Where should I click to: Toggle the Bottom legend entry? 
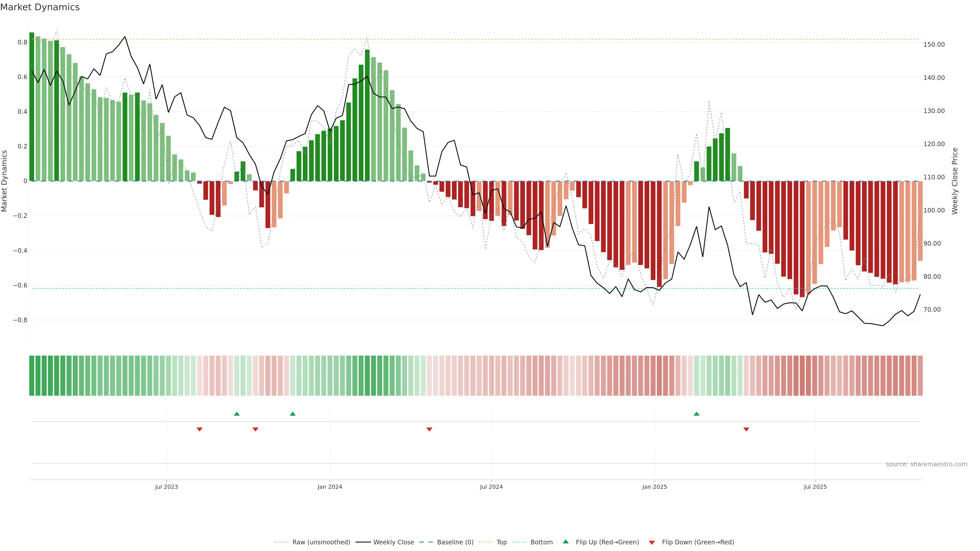click(541, 542)
